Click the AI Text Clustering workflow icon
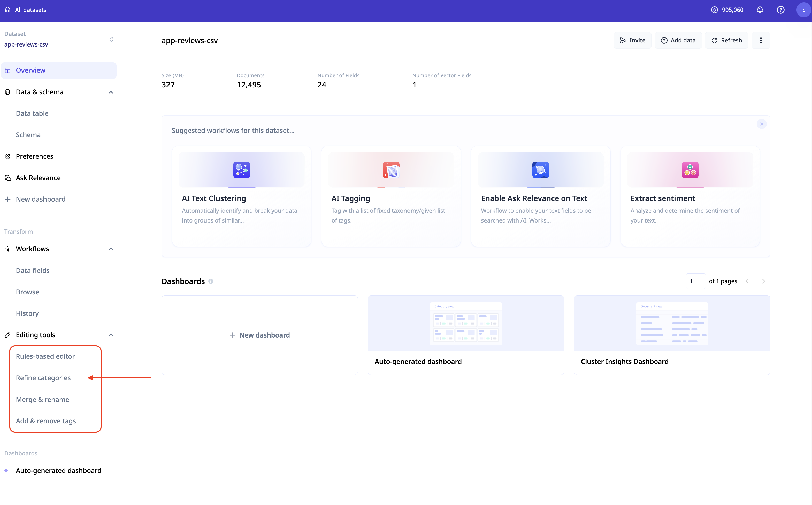812x505 pixels. pyautogui.click(x=241, y=170)
